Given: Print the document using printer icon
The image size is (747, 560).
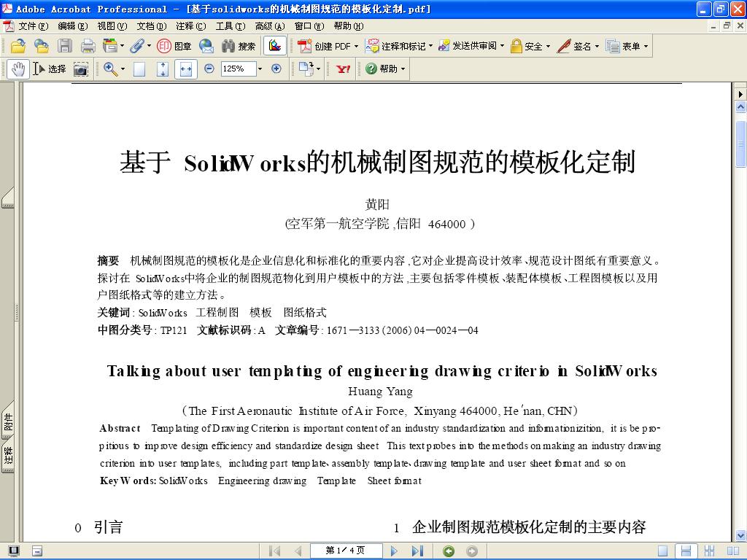Looking at the screenshot, I should tap(88, 46).
